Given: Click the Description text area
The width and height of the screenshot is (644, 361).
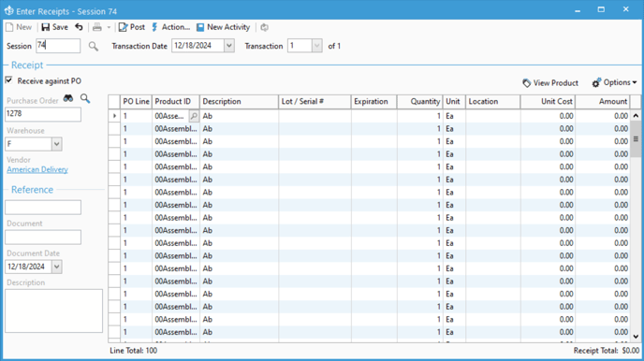Looking at the screenshot, I should point(53,310).
